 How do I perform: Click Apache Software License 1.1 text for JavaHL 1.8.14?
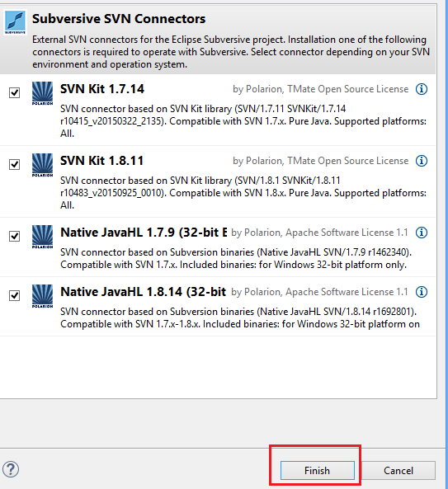tap(347, 292)
